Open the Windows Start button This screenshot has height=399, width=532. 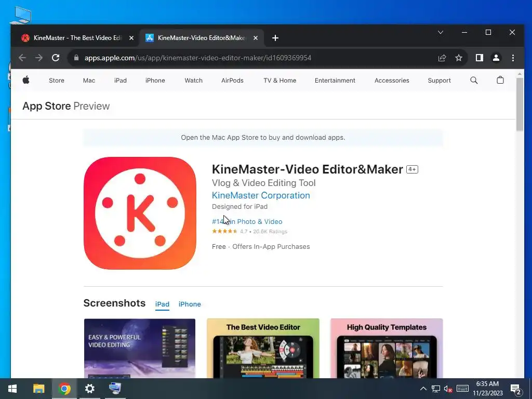12,389
